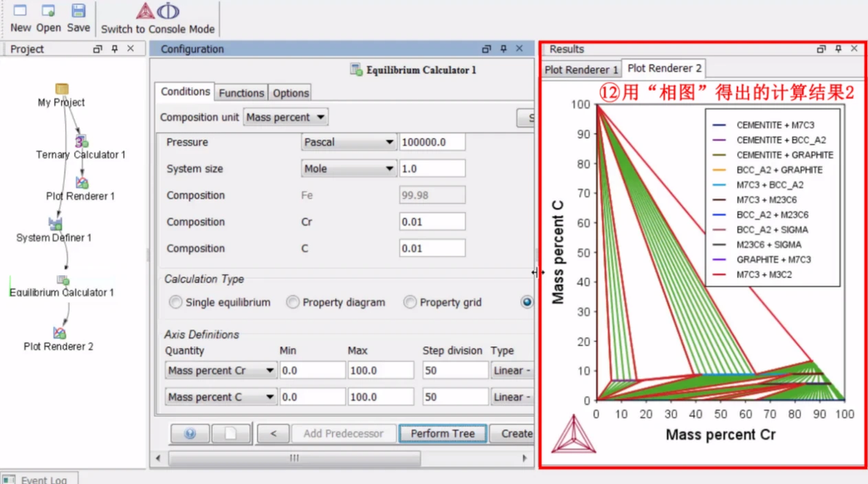
Task: Click the help button beside Add Predecessor
Action: click(190, 434)
